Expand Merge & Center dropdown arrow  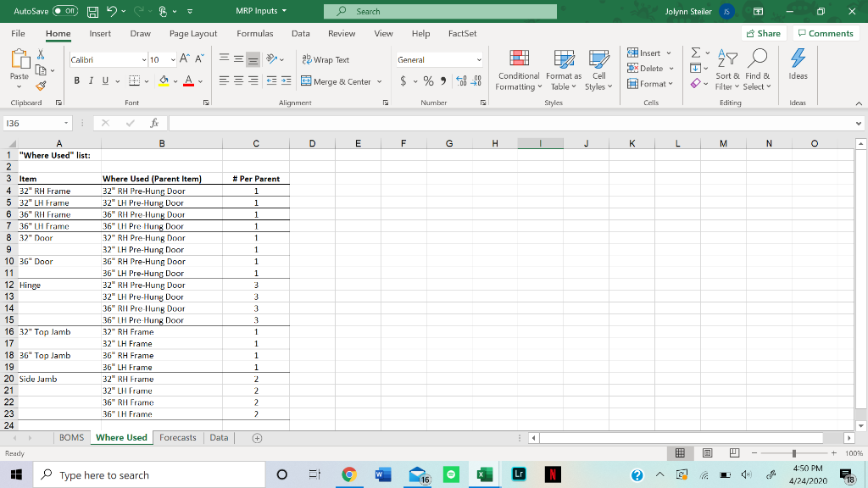click(x=379, y=81)
